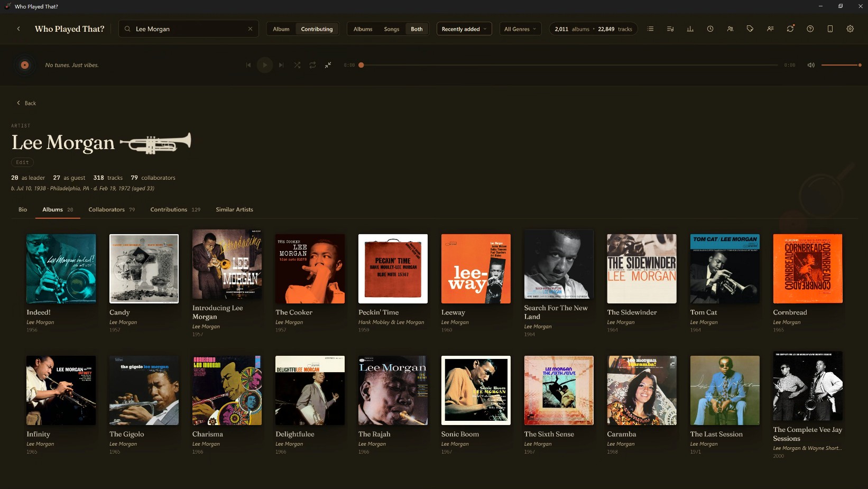
Task: Clear the Lee Morgan search with the X
Action: click(x=250, y=29)
